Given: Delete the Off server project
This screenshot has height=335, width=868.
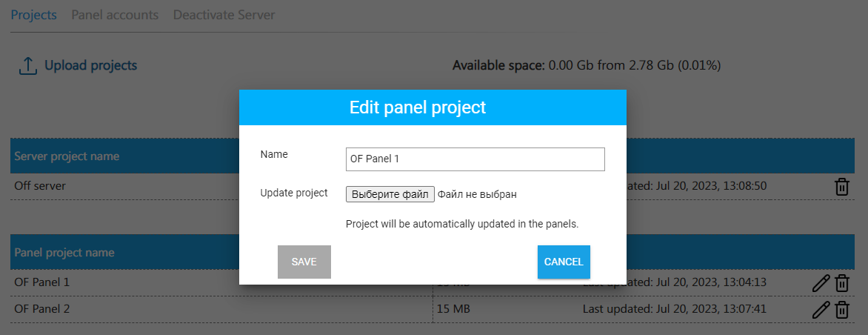Looking at the screenshot, I should point(842,187).
